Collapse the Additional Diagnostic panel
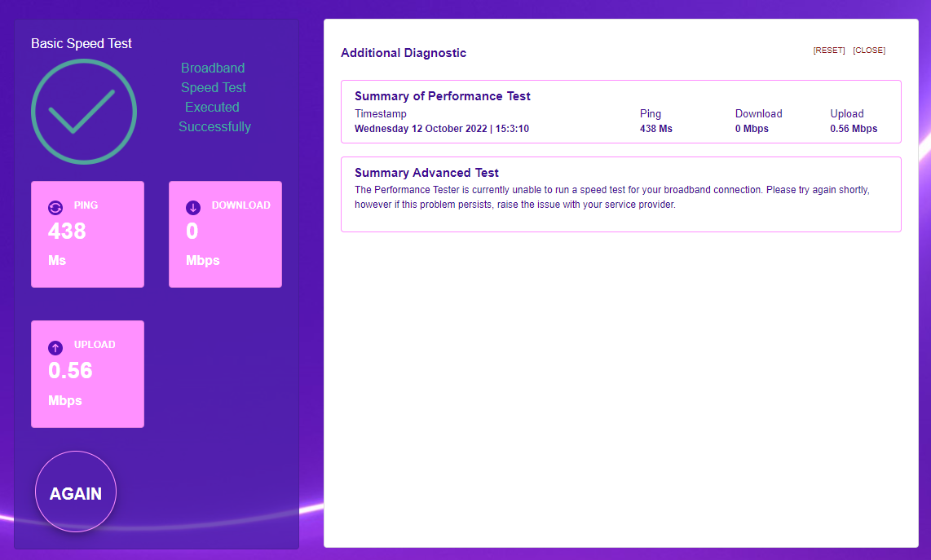931x560 pixels. pos(404,52)
